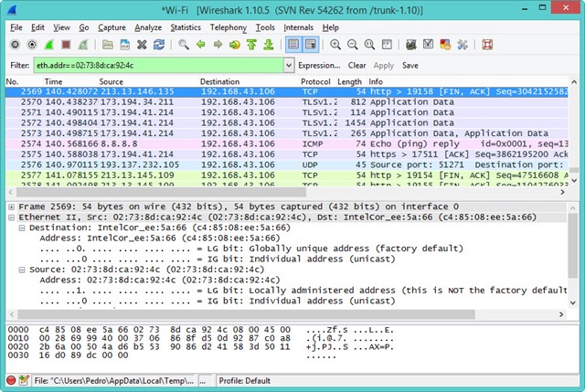Go to packet number icon
585x392 pixels.
point(235,45)
